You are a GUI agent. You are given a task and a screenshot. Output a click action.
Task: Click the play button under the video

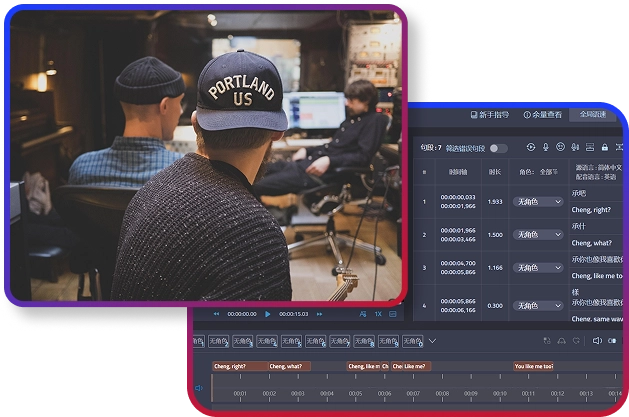click(268, 314)
